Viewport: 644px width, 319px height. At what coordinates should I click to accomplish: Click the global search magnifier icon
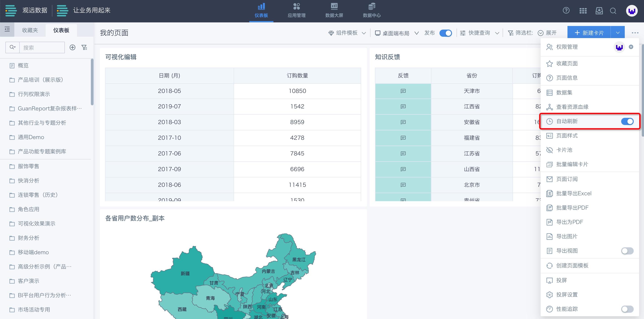(x=613, y=11)
